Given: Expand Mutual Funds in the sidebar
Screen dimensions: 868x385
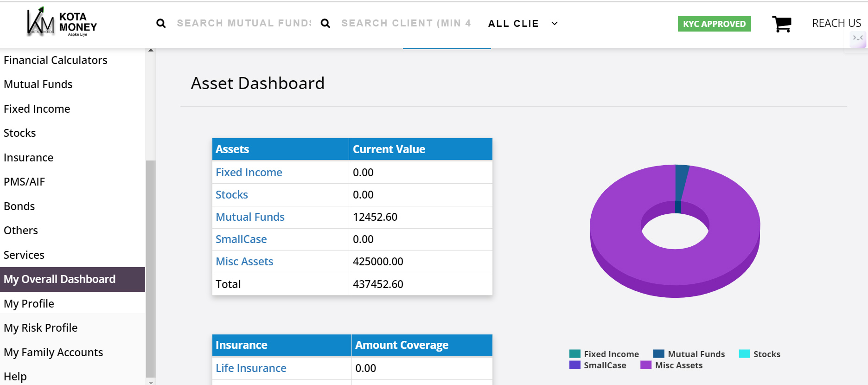Looking at the screenshot, I should click(x=38, y=84).
